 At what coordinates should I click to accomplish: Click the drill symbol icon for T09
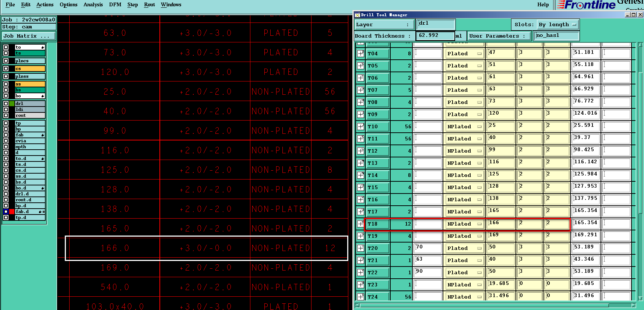tap(360, 114)
